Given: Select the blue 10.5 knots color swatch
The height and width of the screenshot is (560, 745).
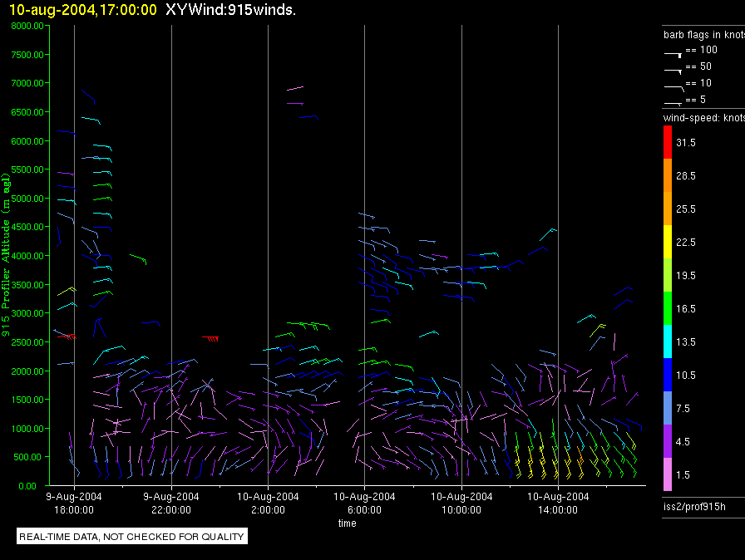Looking at the screenshot, I should click(x=667, y=375).
